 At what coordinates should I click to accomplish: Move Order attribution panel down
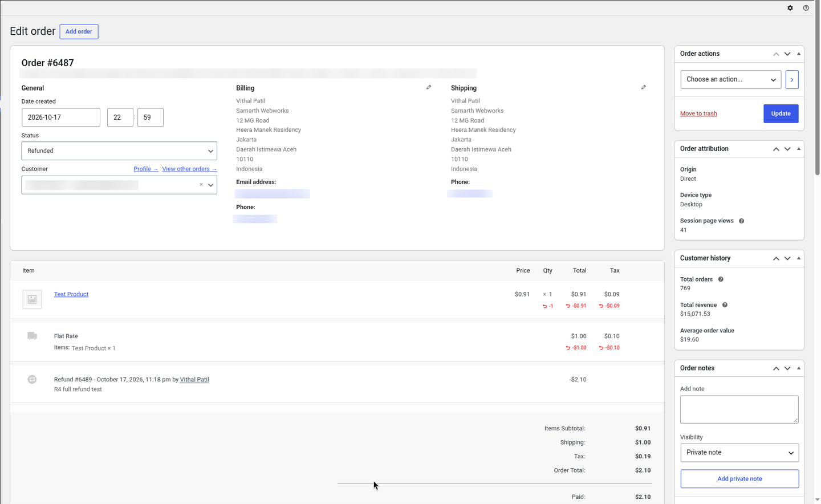(x=787, y=149)
